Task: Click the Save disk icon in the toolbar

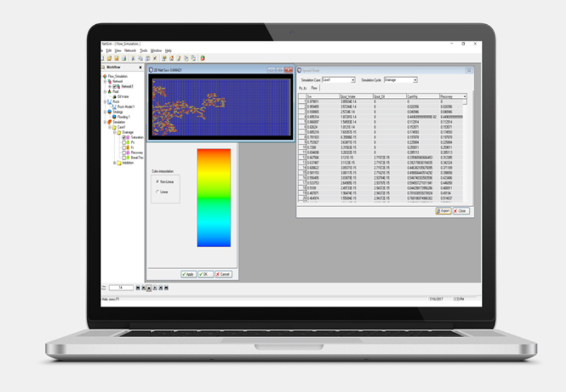Action: [116, 58]
